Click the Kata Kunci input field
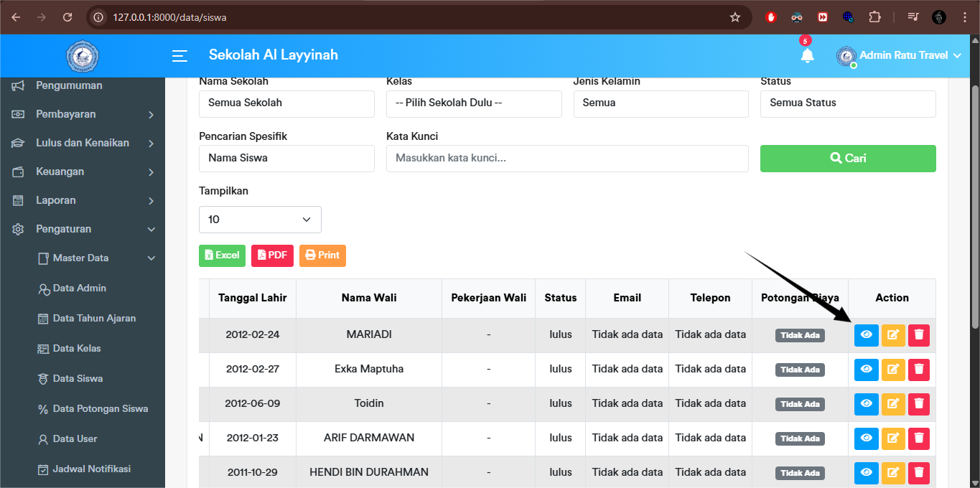 [566, 159]
